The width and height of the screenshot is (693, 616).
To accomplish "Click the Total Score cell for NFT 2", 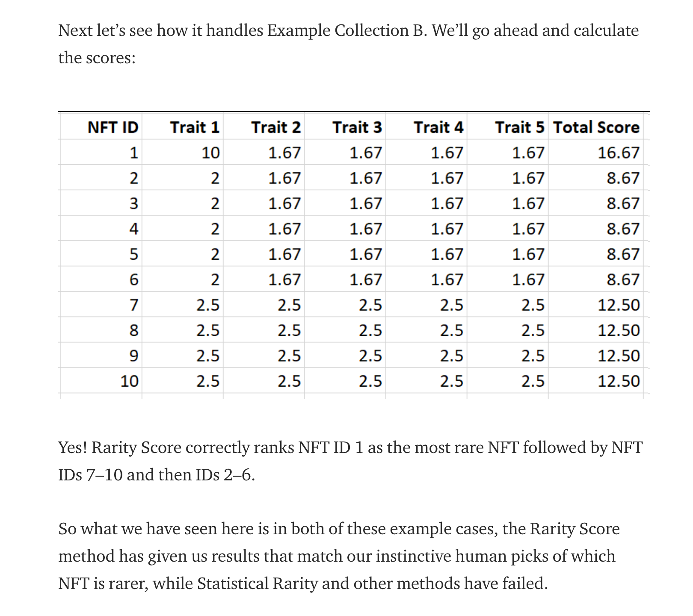I will click(x=623, y=178).
